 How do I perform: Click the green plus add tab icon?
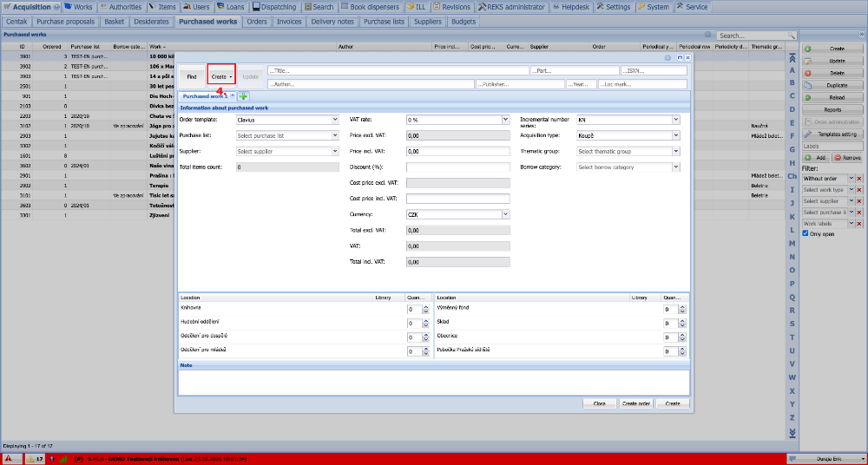[x=243, y=95]
